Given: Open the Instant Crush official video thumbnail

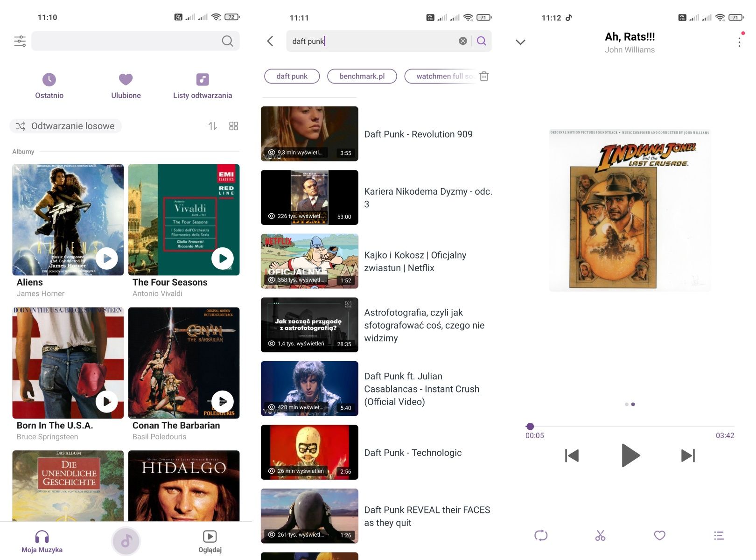Looking at the screenshot, I should (309, 389).
